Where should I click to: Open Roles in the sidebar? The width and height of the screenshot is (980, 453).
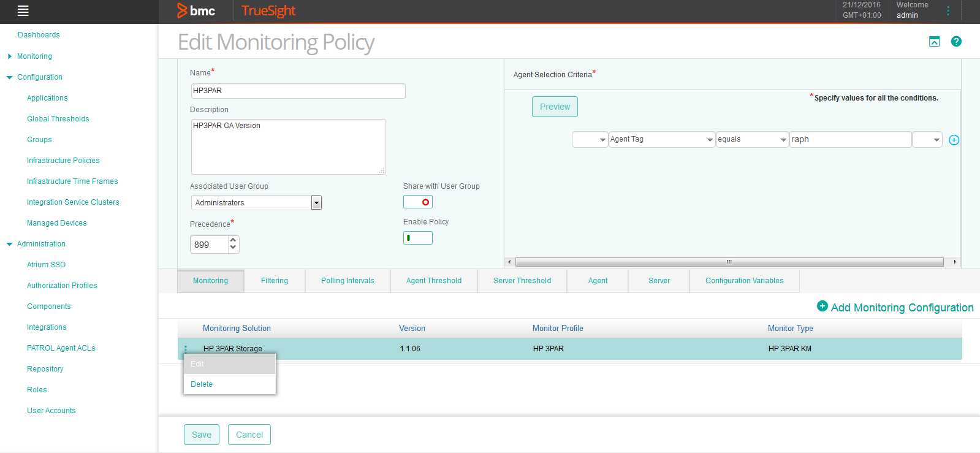[37, 390]
